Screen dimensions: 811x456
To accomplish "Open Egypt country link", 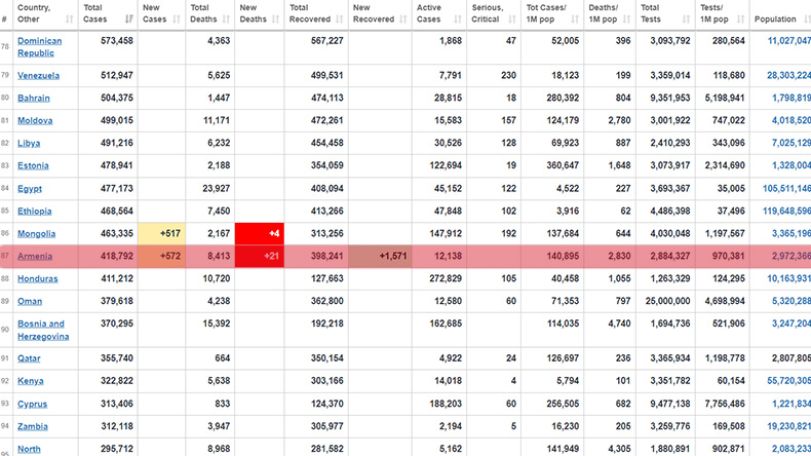I will click(x=29, y=189).
